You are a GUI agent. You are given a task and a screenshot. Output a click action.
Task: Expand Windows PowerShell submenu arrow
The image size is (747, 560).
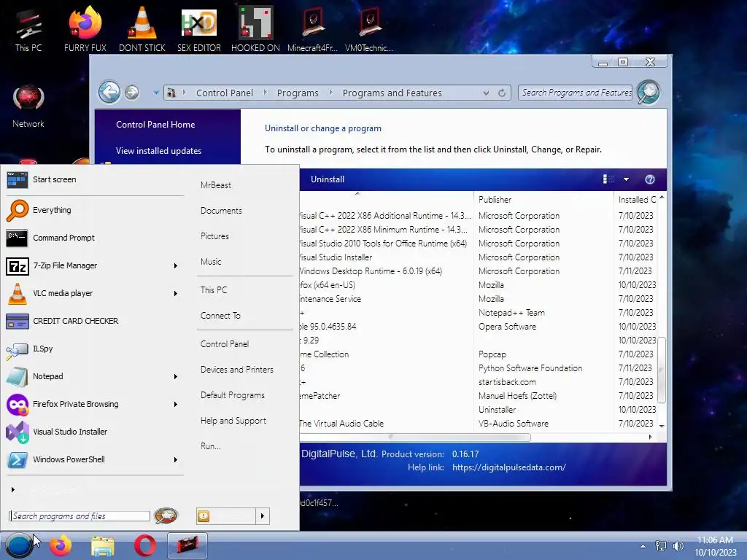pyautogui.click(x=176, y=459)
